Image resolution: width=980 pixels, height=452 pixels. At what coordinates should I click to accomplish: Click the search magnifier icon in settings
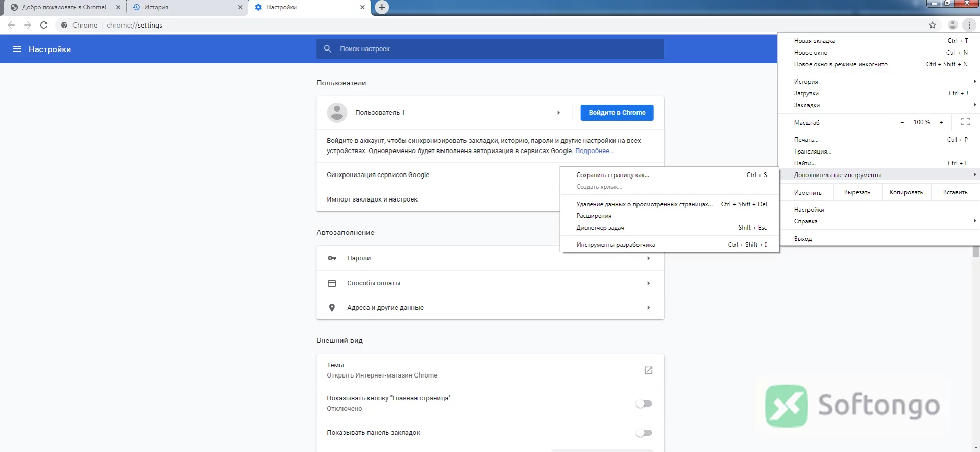coord(328,49)
